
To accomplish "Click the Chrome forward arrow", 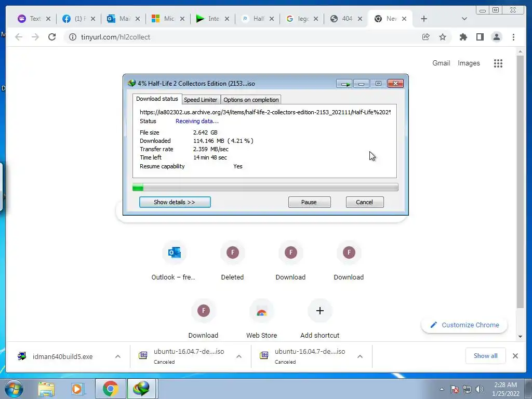I will pyautogui.click(x=35, y=37).
